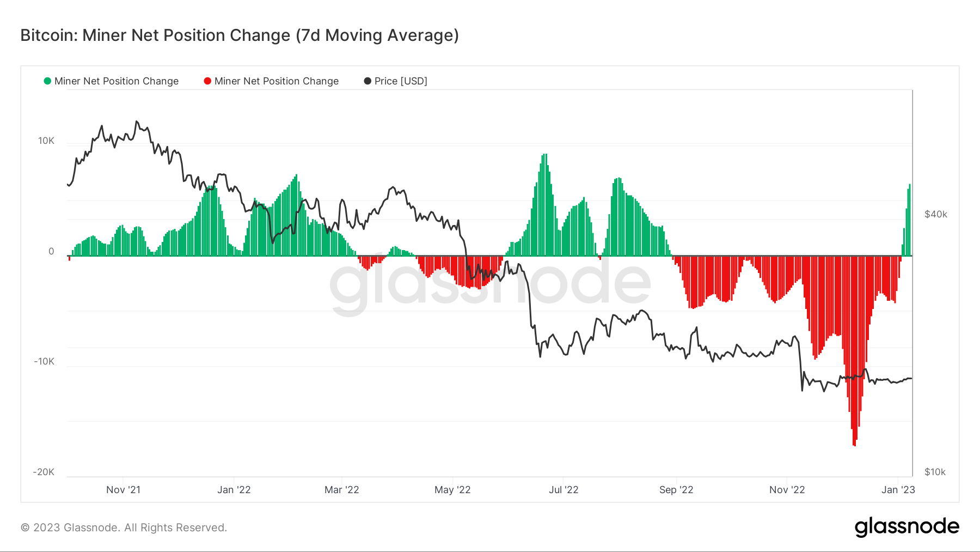
Task: Click the $40k right axis label
Action: [x=936, y=214]
